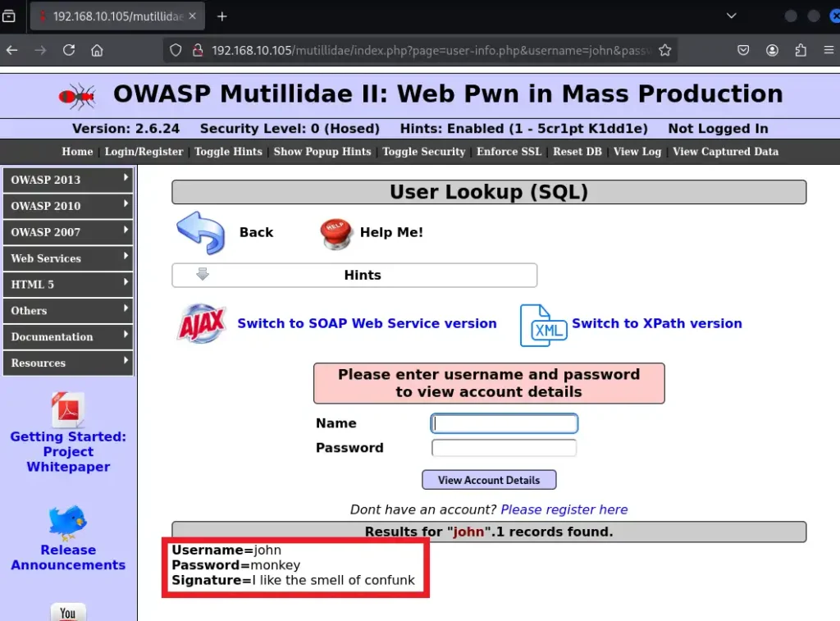Click Reset DB in the menu
Screen dimensions: 840x621
(577, 152)
